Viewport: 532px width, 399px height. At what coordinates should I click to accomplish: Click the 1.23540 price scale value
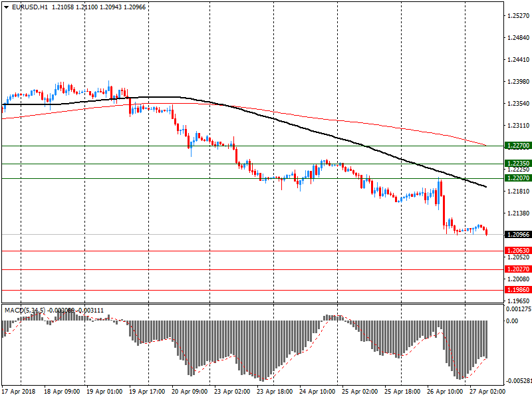(x=519, y=104)
